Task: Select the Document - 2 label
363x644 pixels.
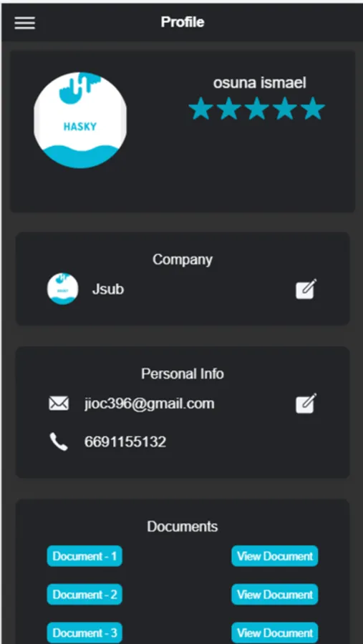Action: pos(84,595)
